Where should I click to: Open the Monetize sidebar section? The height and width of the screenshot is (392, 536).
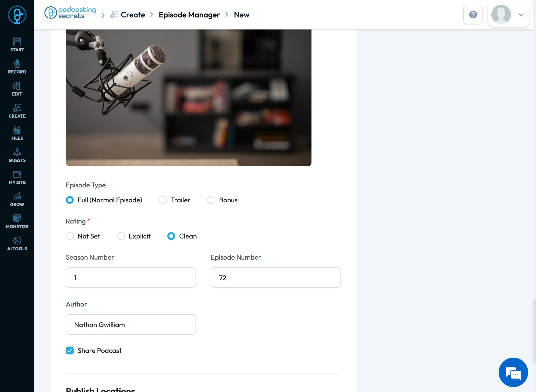coord(17,221)
